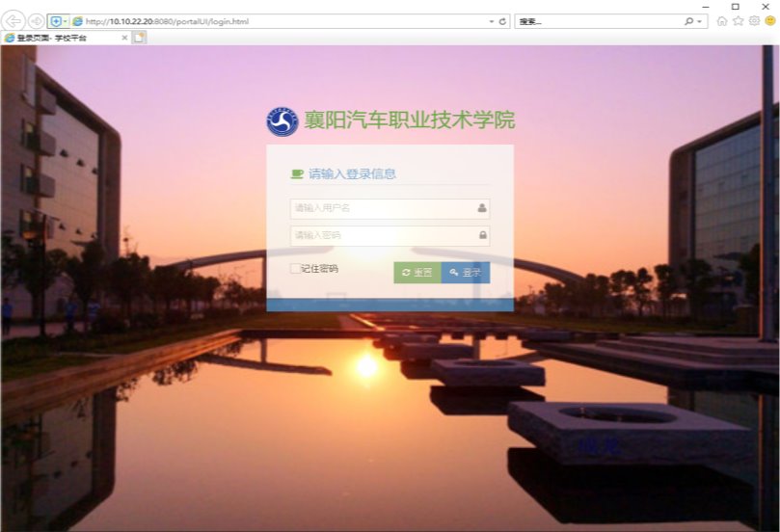Viewport: 780px width, 532px height.
Task: Click the college logo emblem
Action: tap(282, 121)
